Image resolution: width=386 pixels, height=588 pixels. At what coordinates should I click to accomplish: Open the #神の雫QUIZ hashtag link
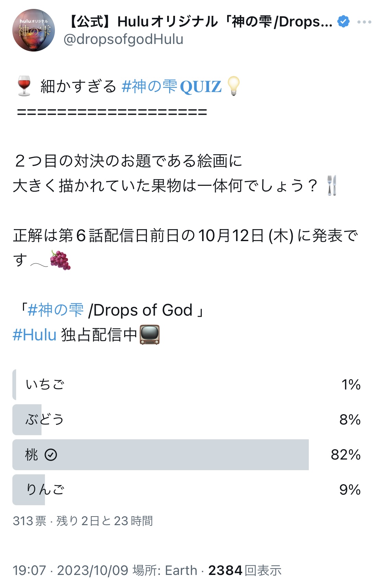(x=172, y=87)
